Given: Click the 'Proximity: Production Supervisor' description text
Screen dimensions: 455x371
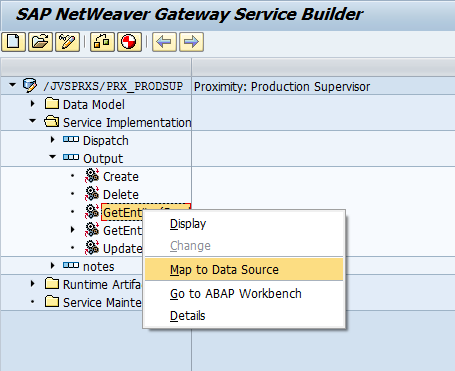Looking at the screenshot, I should pyautogui.click(x=282, y=87).
